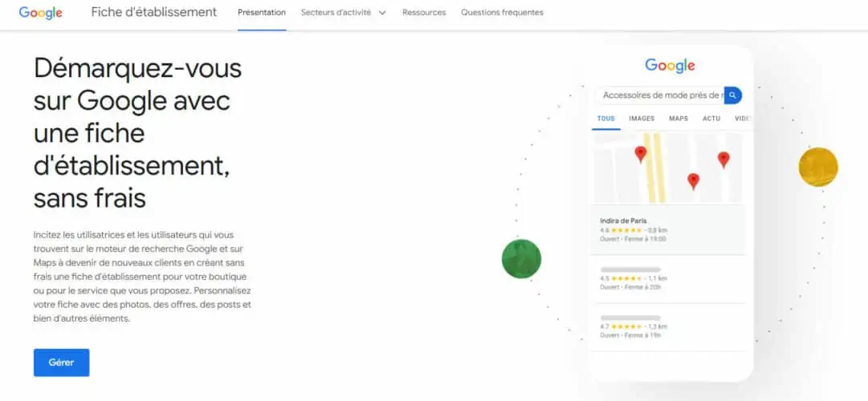The height and width of the screenshot is (401, 868).
Task: Switch to the IMAGES tab in mockup
Action: tap(642, 119)
